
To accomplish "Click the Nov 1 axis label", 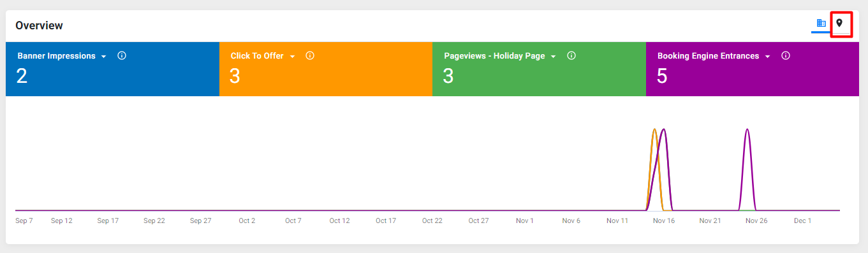I will pos(525,220).
